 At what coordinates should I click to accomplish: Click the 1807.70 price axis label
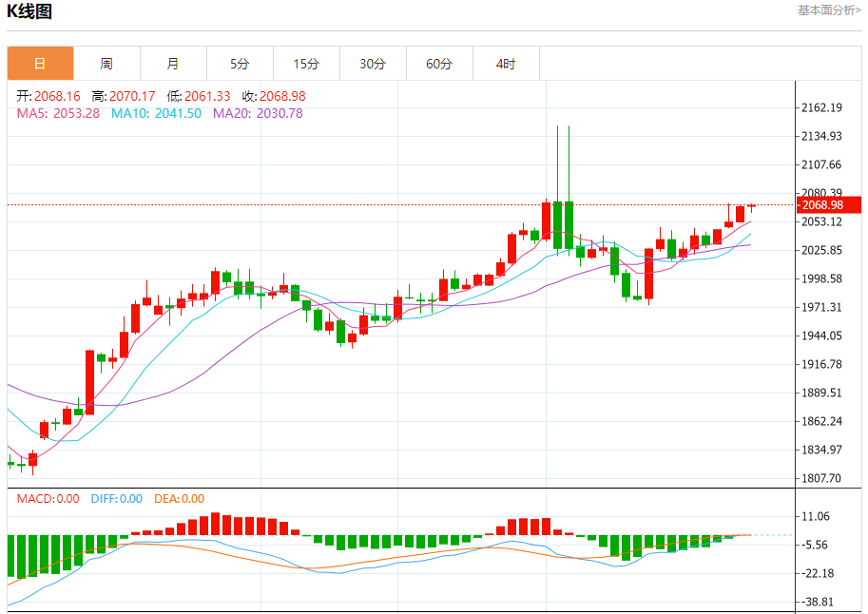coord(822,479)
